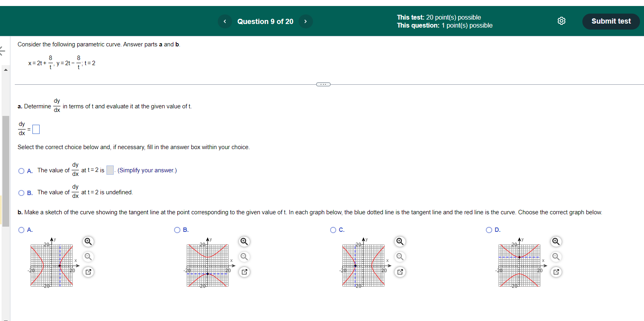Select graph option D radio button
Screen dimensions: 644x321
click(489, 230)
